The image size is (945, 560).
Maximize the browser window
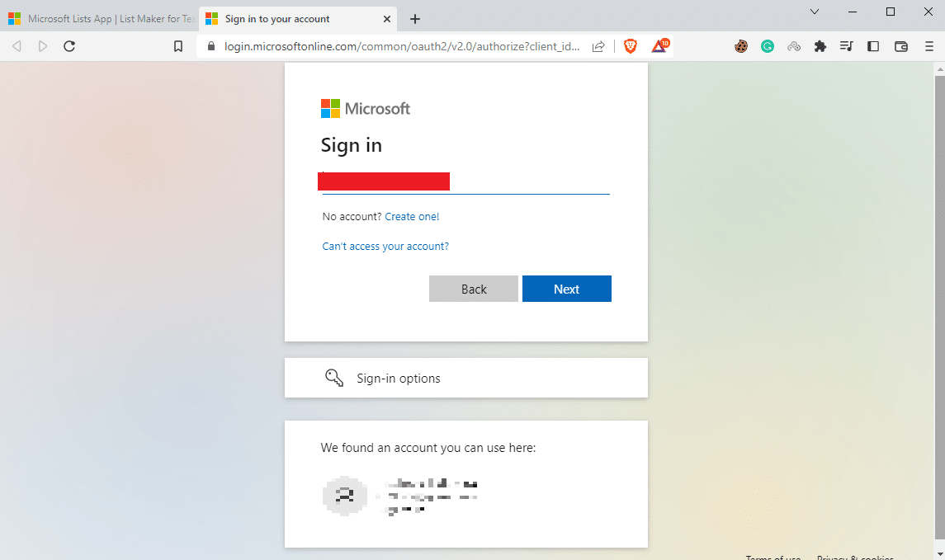[x=891, y=12]
